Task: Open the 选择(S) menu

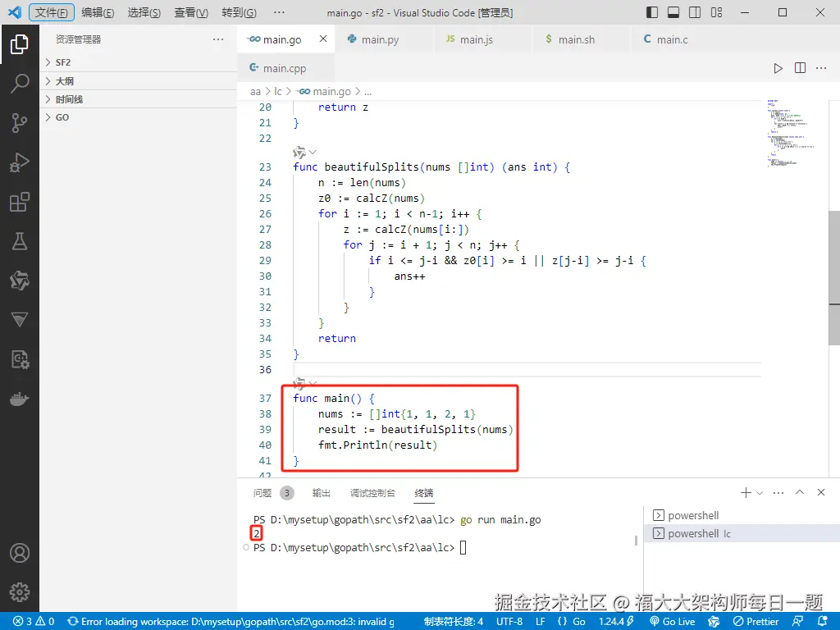Action: [x=144, y=12]
